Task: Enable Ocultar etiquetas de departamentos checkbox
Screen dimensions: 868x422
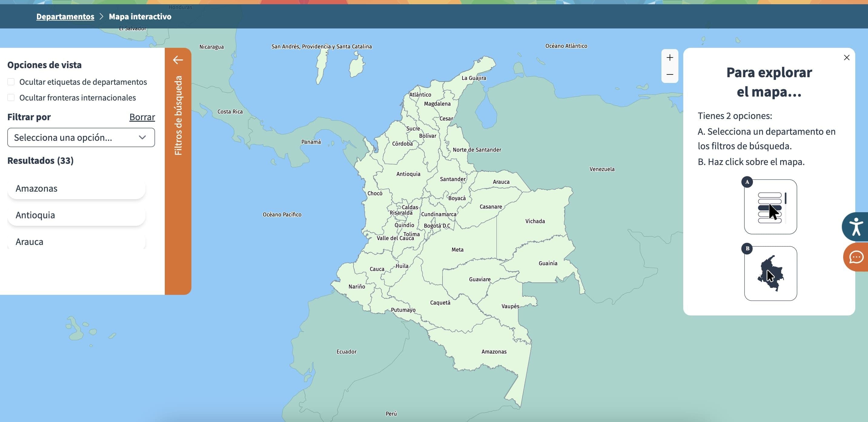Action: point(11,82)
